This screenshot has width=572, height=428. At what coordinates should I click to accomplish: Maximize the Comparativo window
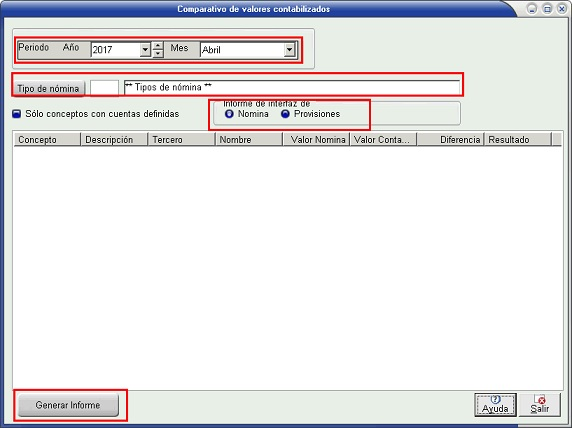tap(547, 9)
